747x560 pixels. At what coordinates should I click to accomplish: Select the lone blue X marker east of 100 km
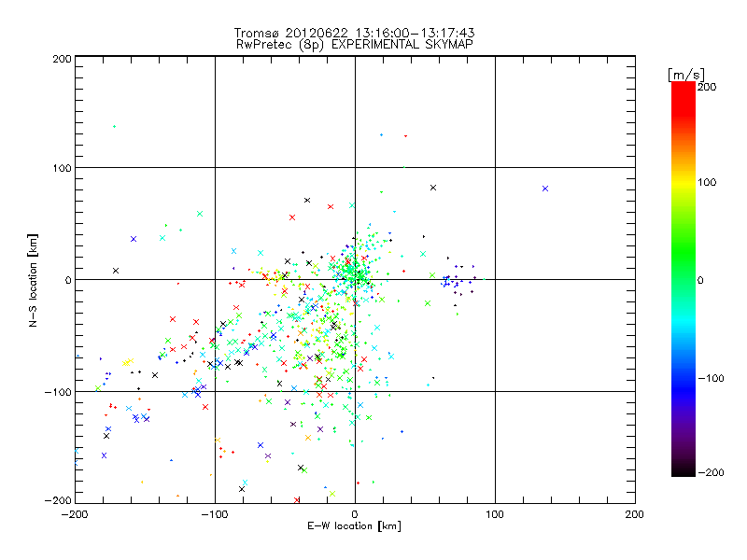[545, 189]
